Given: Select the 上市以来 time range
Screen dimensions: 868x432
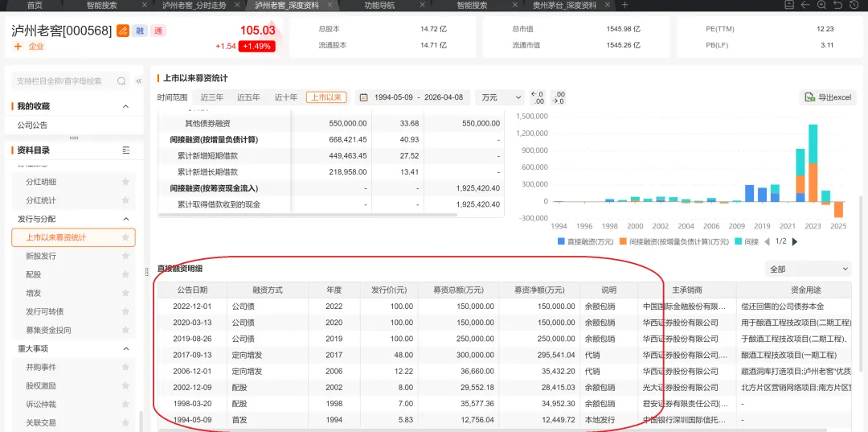Looking at the screenshot, I should (x=326, y=97).
